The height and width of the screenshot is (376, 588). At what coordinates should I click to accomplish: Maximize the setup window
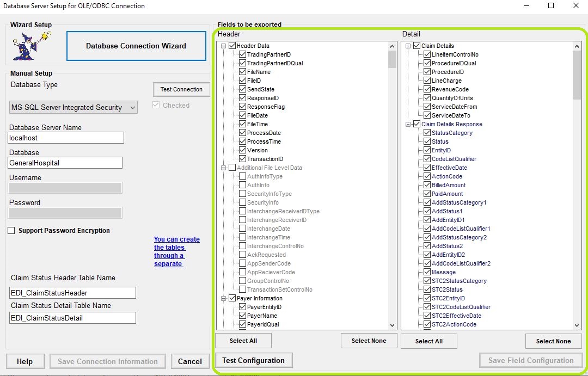551,5
